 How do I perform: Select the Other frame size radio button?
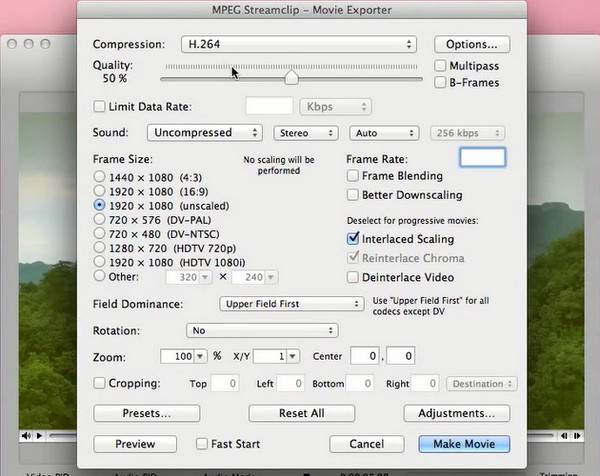99,276
